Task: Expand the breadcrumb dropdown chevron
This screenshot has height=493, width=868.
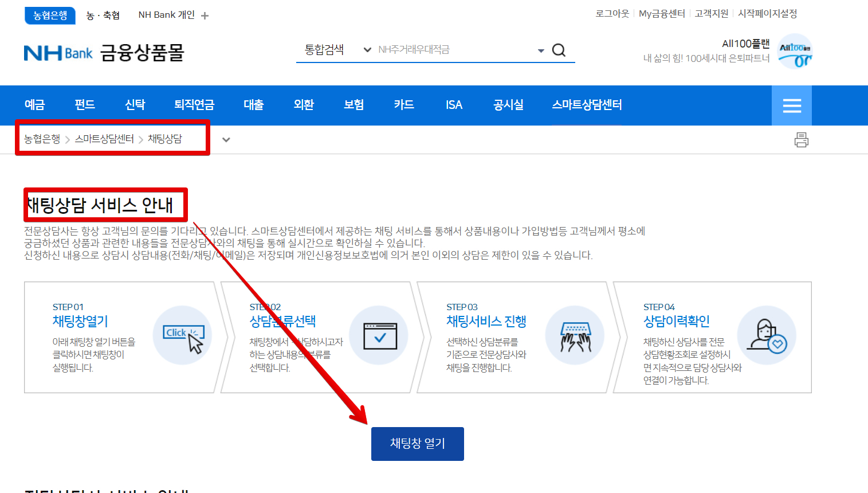Action: click(x=226, y=139)
